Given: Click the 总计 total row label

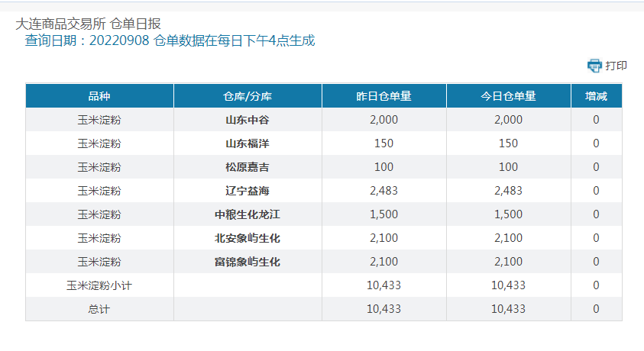Looking at the screenshot, I should pos(99,309).
